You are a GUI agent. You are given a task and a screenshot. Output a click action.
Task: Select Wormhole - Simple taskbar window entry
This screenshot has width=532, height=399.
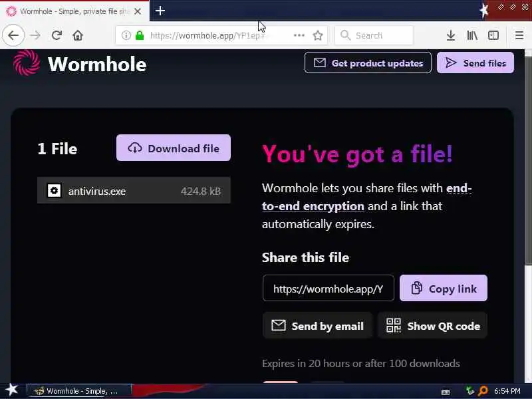point(79,391)
